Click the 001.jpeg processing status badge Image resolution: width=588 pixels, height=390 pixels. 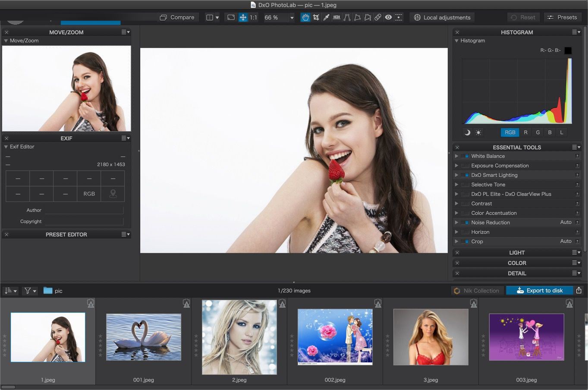tap(186, 303)
